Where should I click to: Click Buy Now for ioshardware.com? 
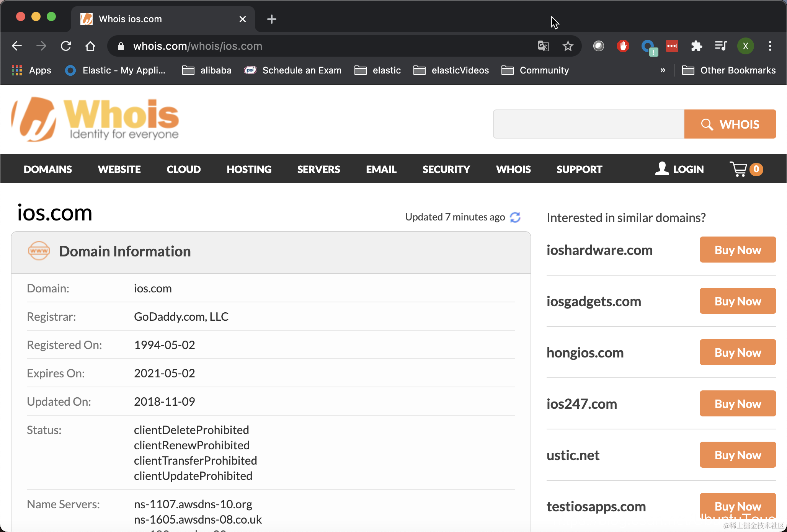[x=738, y=250]
